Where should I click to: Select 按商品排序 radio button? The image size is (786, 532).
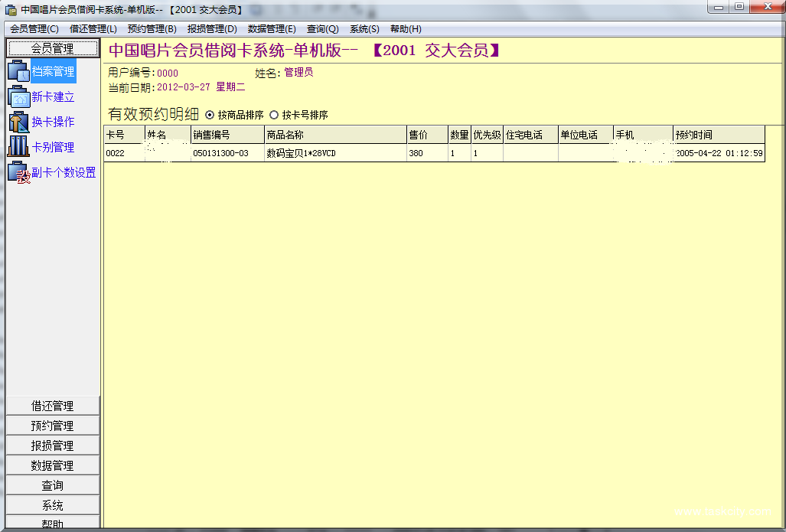[210, 115]
